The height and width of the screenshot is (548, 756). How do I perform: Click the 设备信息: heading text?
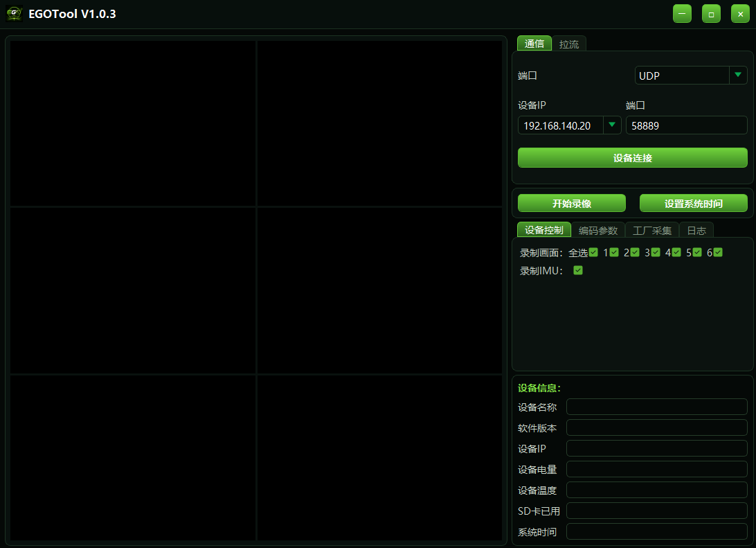(539, 388)
